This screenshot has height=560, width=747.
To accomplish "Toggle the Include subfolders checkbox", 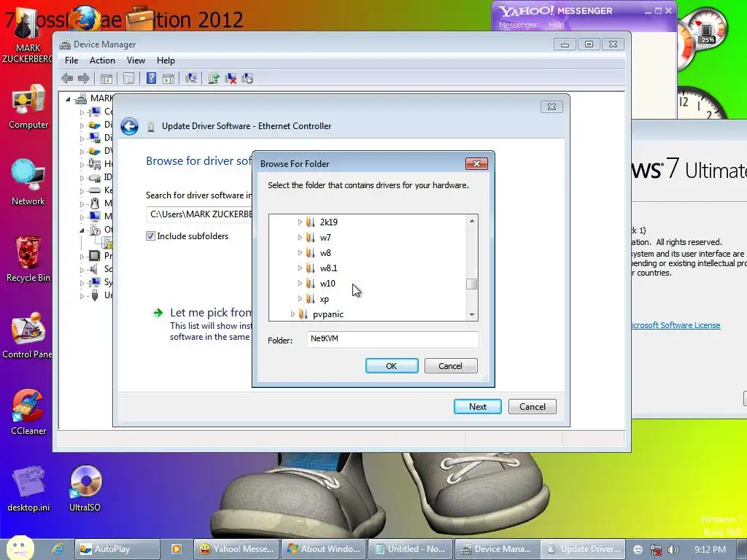I will click(150, 236).
